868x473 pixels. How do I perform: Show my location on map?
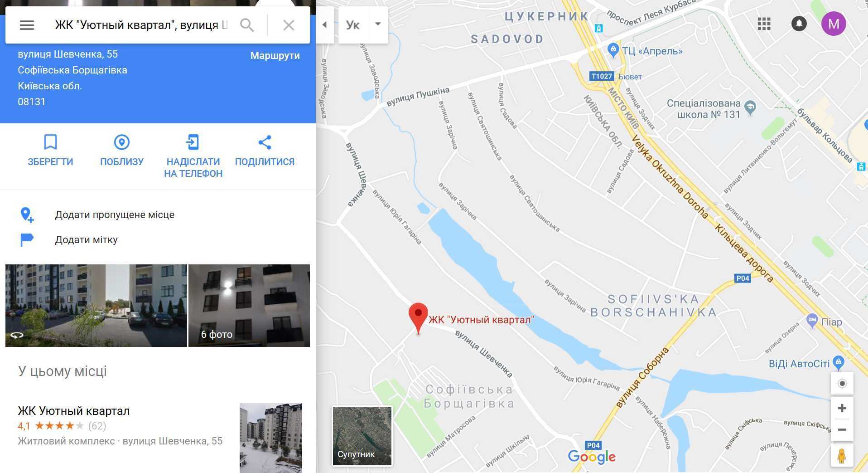pyautogui.click(x=842, y=384)
